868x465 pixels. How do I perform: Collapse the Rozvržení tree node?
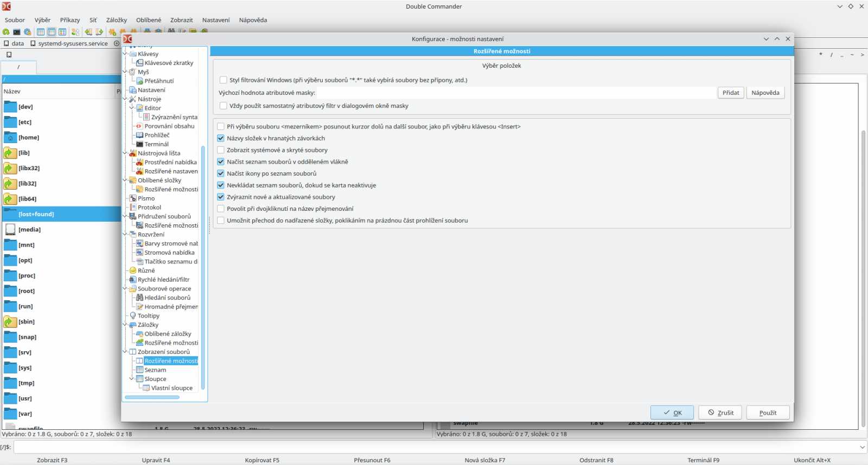(x=125, y=234)
